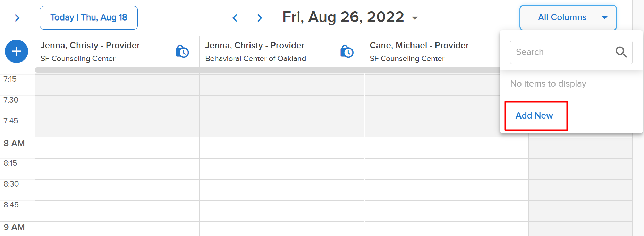Image resolution: width=644 pixels, height=236 pixels.
Task: Click 8:30 slot in Cane, Michael column
Action: (x=446, y=190)
